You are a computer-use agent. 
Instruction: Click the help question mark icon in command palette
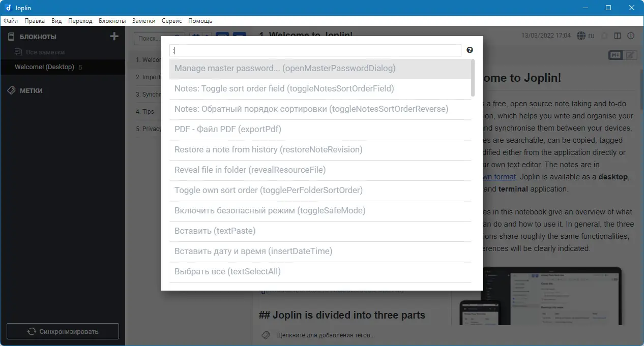[x=470, y=50]
